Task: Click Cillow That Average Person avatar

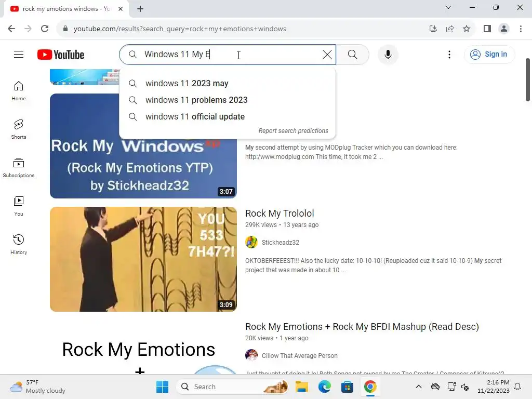Action: [251, 355]
